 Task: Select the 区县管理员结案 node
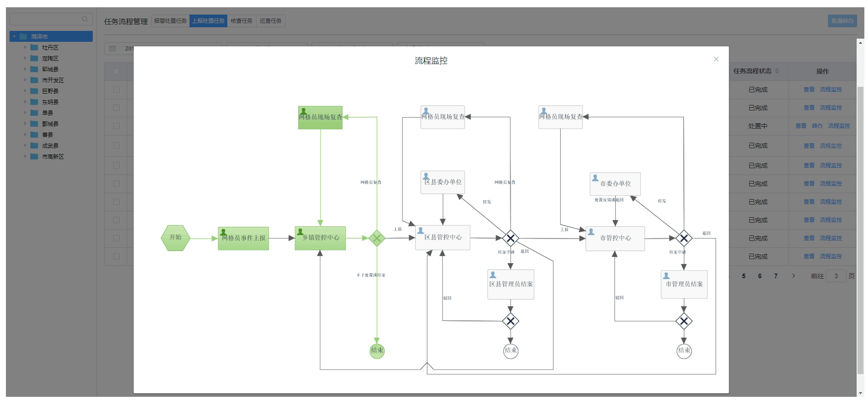coord(511,285)
